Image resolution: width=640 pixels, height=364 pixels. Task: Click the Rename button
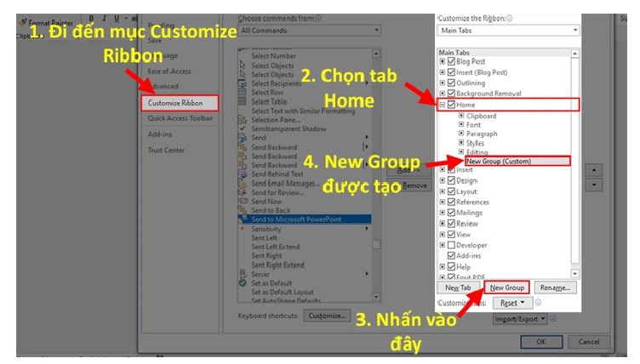point(553,287)
